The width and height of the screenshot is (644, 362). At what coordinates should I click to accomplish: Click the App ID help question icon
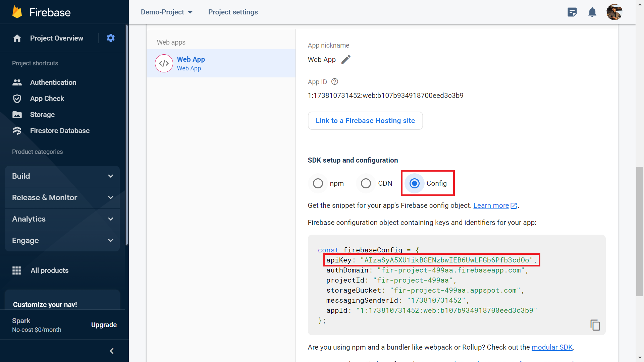click(334, 81)
